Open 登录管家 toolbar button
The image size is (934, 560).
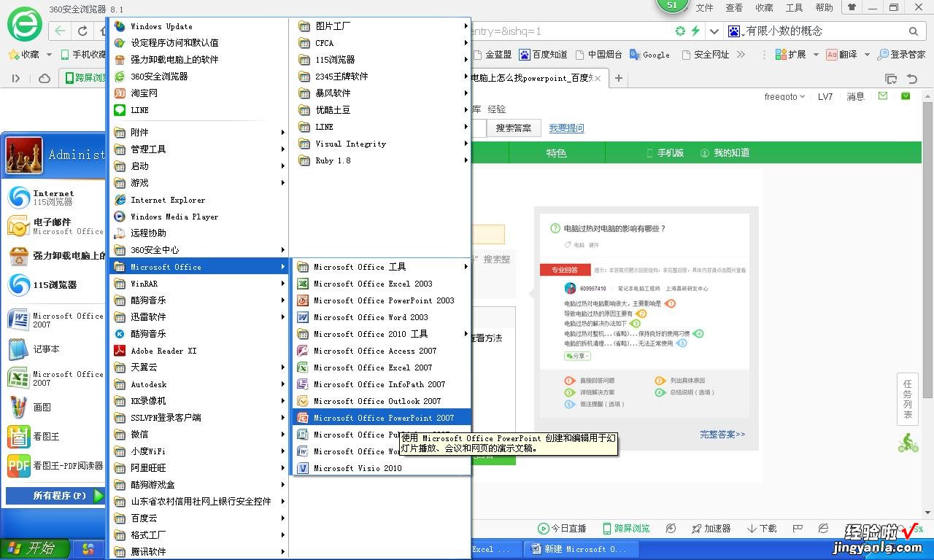click(902, 55)
